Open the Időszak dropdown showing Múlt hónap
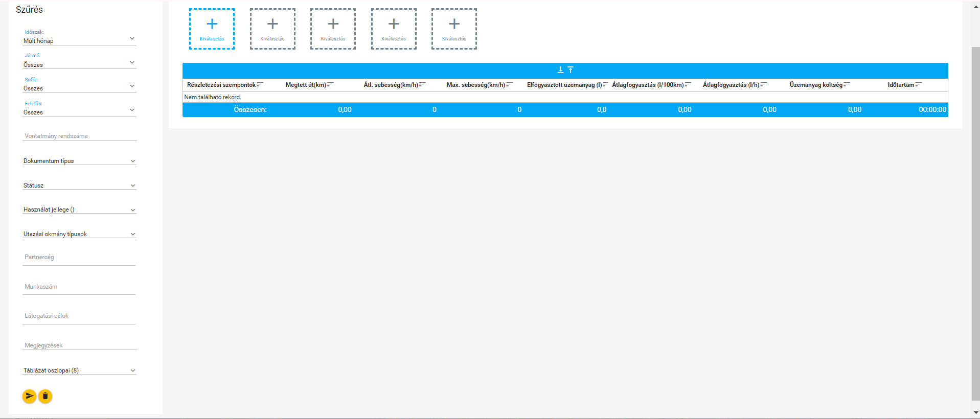The width and height of the screenshot is (980, 419). coord(79,40)
